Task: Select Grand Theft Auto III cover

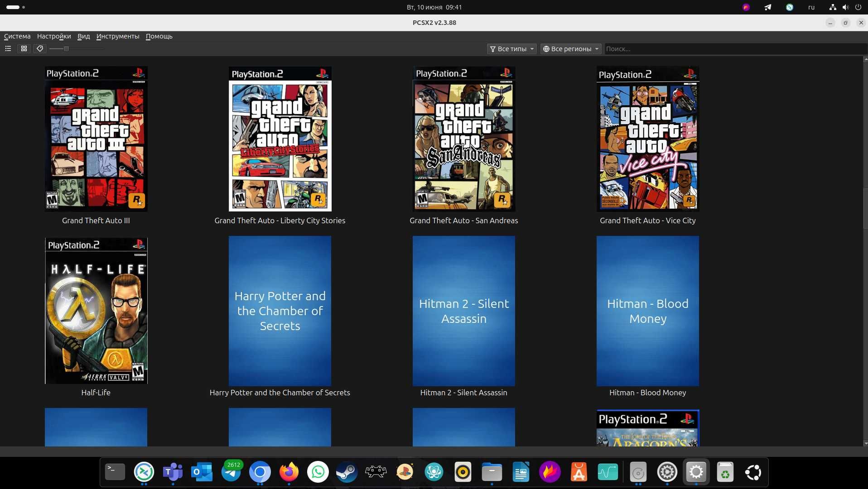Action: pyautogui.click(x=96, y=139)
